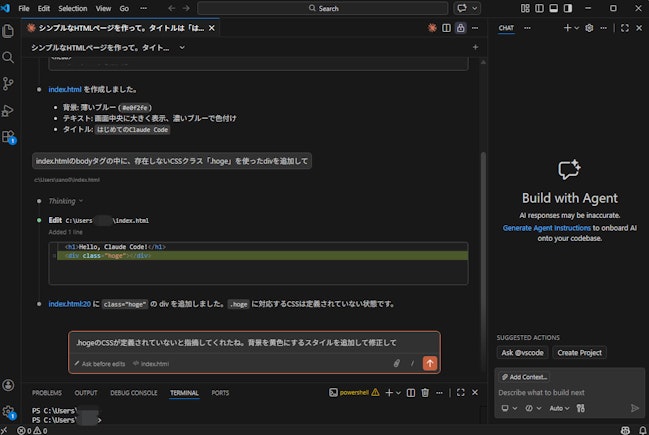Open the Auto model dropdown in chat
Viewport: 649px width, 435px height.
561,408
